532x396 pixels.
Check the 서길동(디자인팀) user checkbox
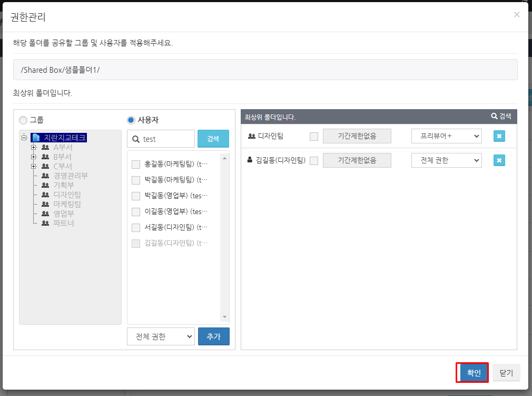coord(136,227)
